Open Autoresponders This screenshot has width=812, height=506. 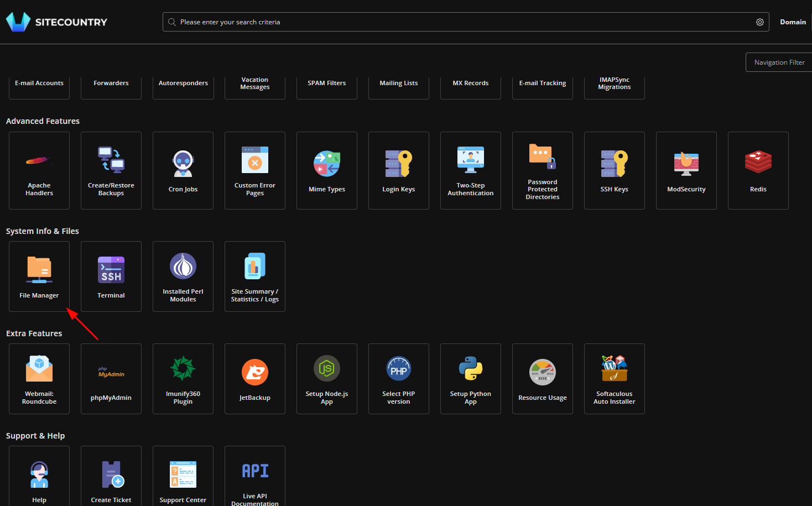coord(183,87)
